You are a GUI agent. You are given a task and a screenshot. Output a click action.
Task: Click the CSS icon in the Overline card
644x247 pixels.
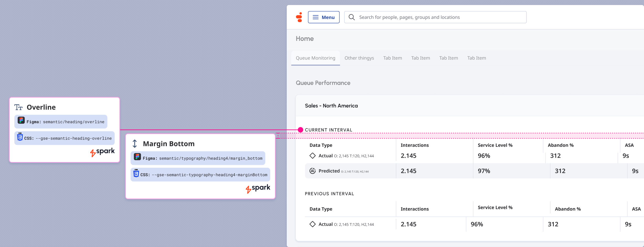20,137
